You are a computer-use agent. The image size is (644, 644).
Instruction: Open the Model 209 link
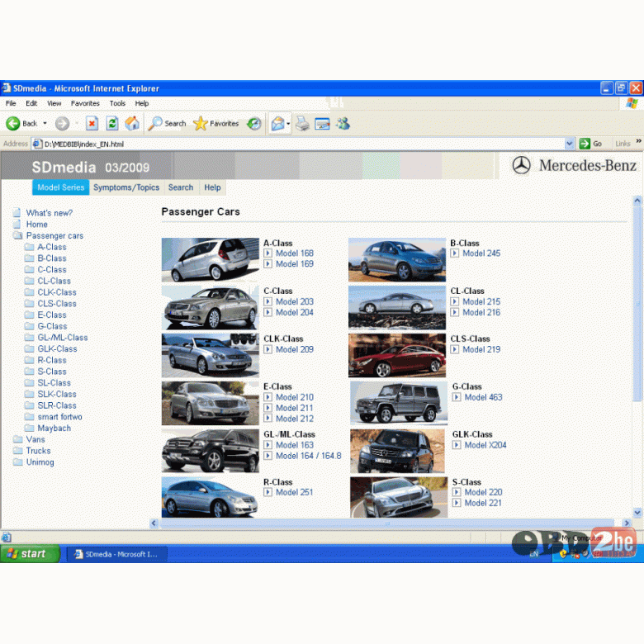tap(295, 349)
